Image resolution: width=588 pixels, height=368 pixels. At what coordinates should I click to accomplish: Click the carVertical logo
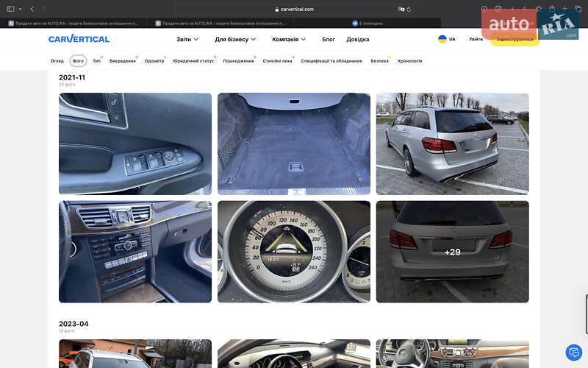(x=79, y=39)
